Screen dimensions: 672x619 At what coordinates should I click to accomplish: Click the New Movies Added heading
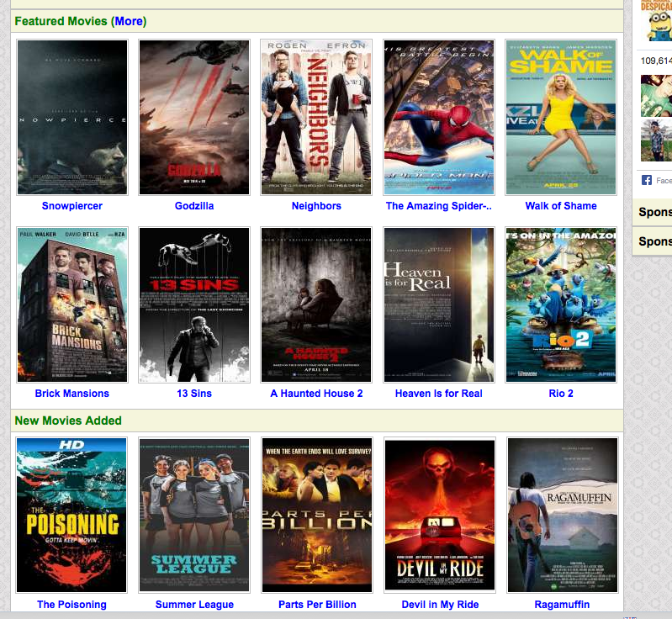pyautogui.click(x=68, y=421)
